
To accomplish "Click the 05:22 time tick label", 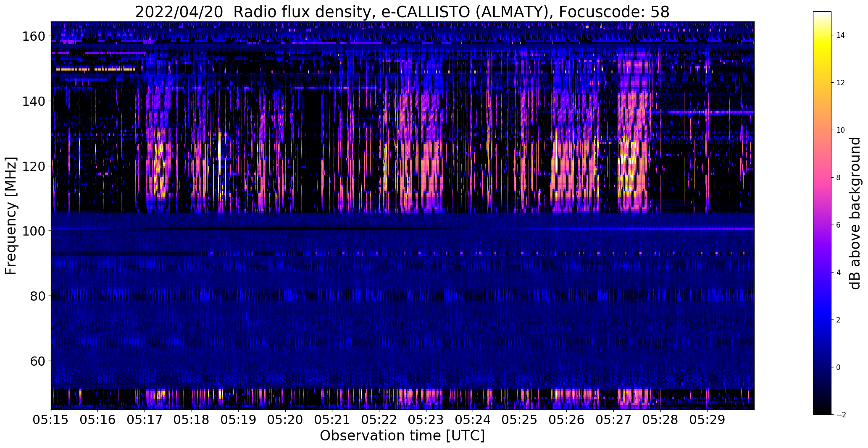I will point(379,419).
